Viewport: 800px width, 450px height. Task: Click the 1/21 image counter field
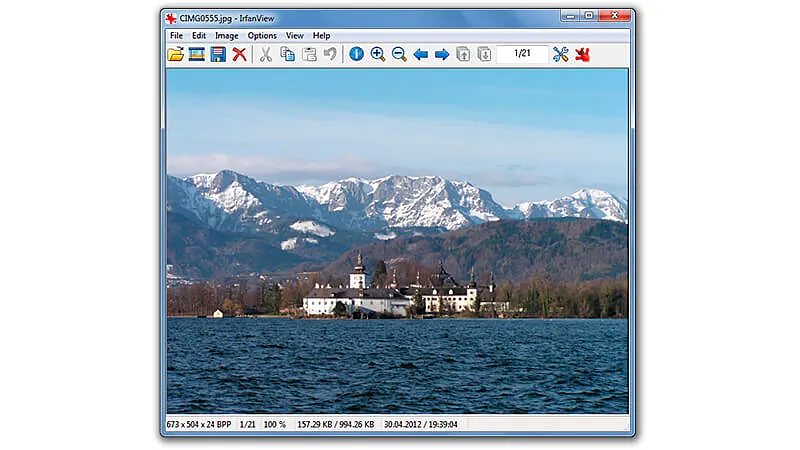[x=522, y=54]
